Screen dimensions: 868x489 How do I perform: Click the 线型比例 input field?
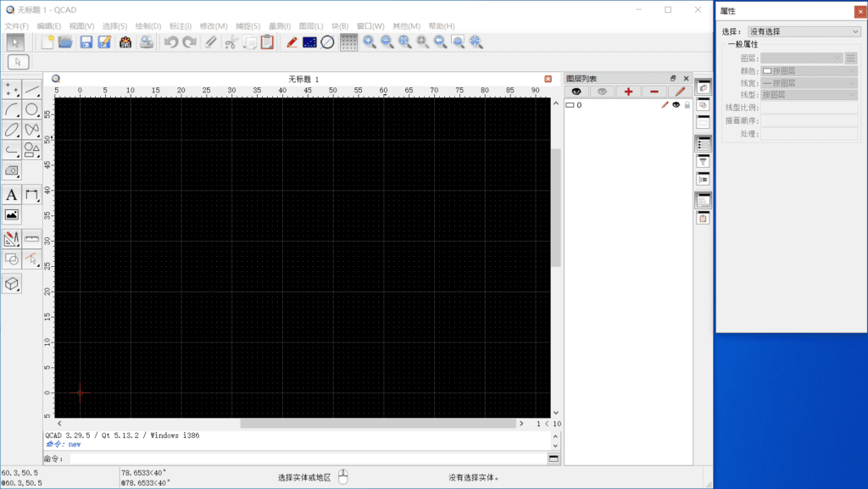click(809, 108)
